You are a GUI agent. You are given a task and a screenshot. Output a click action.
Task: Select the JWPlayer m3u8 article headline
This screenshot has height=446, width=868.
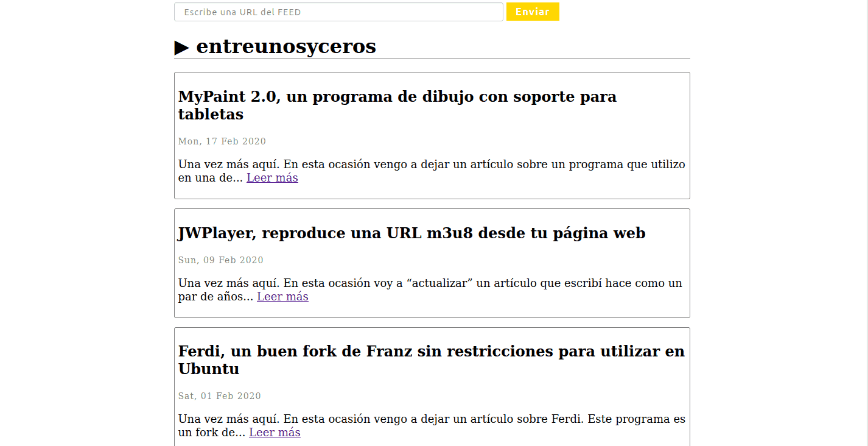click(x=411, y=233)
